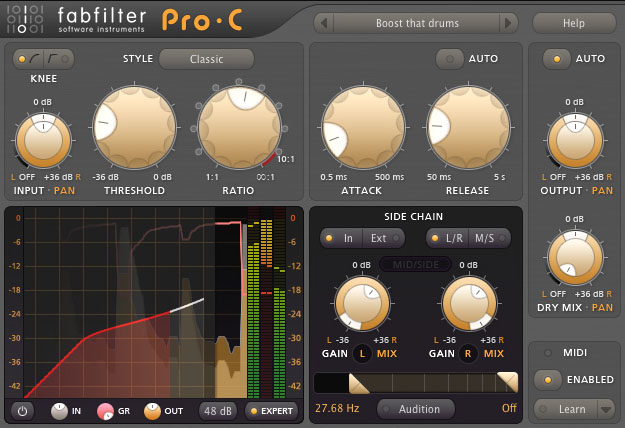
Task: Click the RELEASE knob
Action: click(468, 127)
